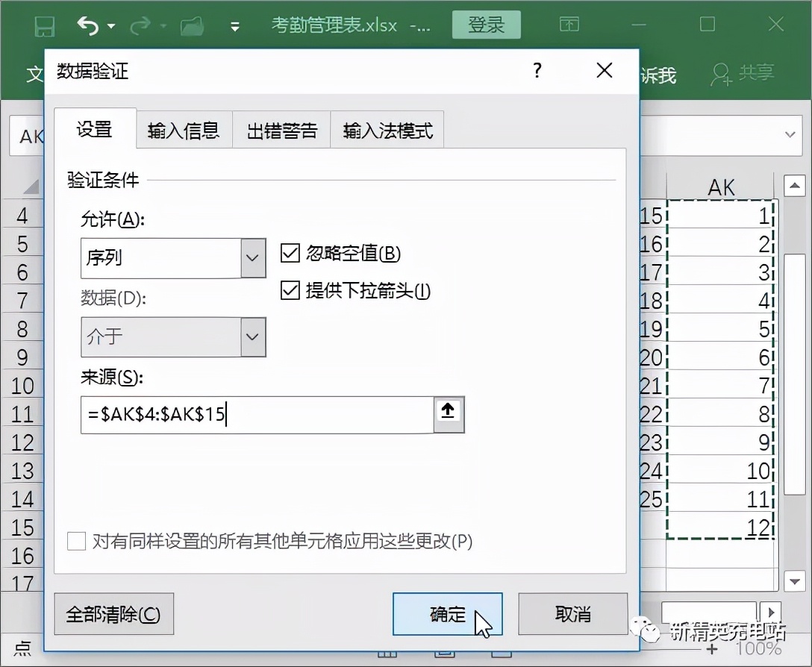Click the 确定 (OK) button
812x667 pixels.
pos(448,614)
